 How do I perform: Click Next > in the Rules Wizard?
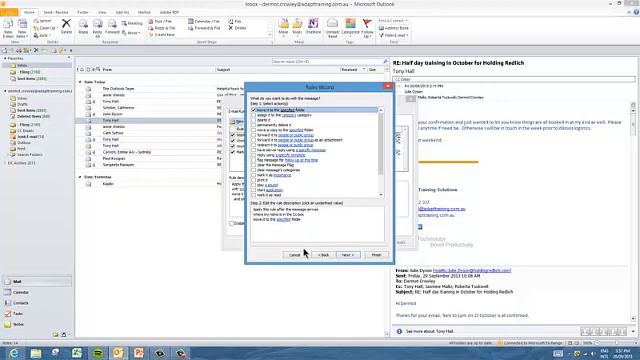pos(348,255)
